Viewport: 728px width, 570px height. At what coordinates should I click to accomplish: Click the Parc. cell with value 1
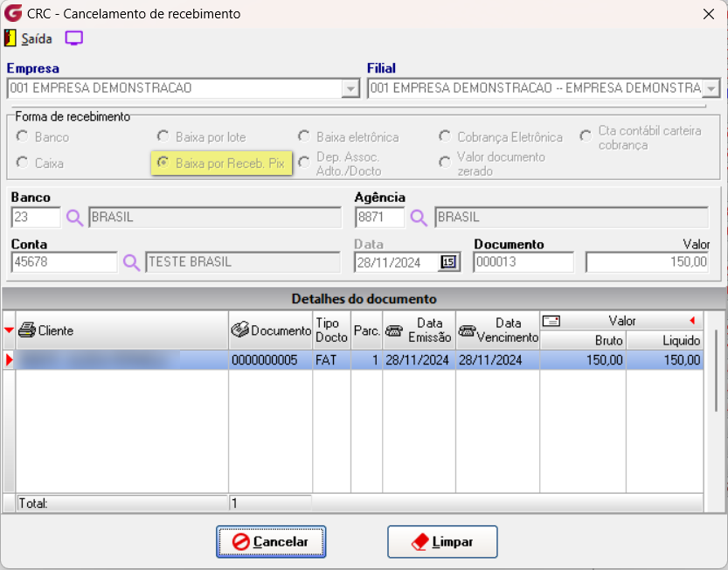point(367,360)
